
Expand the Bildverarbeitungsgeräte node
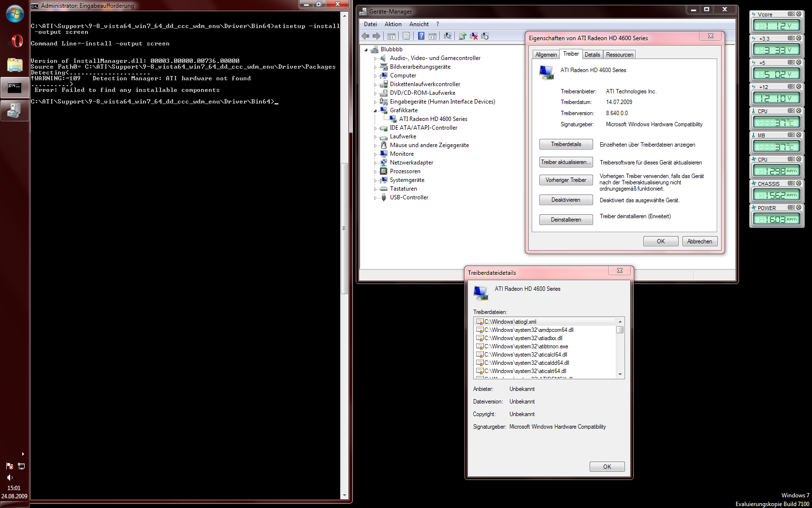click(375, 67)
